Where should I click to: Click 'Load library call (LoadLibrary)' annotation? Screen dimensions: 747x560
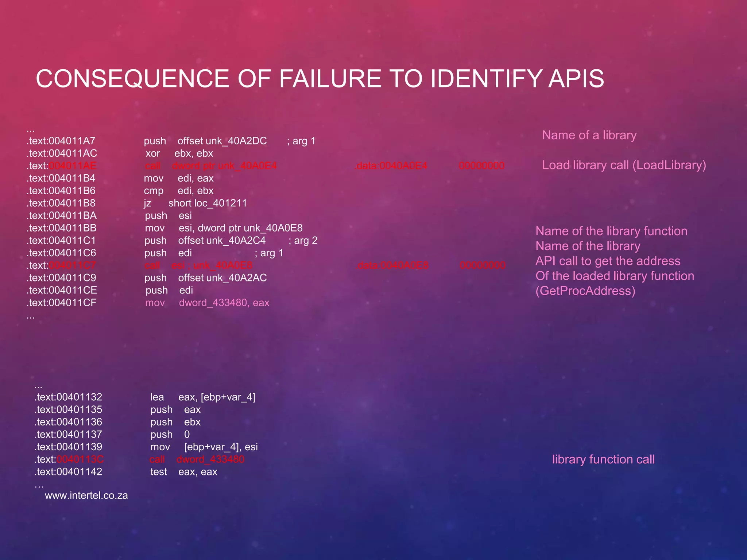coord(624,165)
